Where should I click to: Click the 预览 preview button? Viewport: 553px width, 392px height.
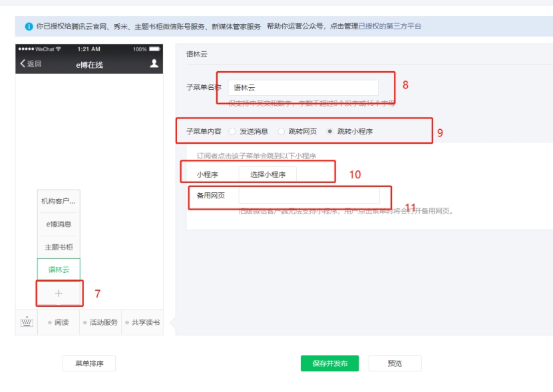coord(395,363)
